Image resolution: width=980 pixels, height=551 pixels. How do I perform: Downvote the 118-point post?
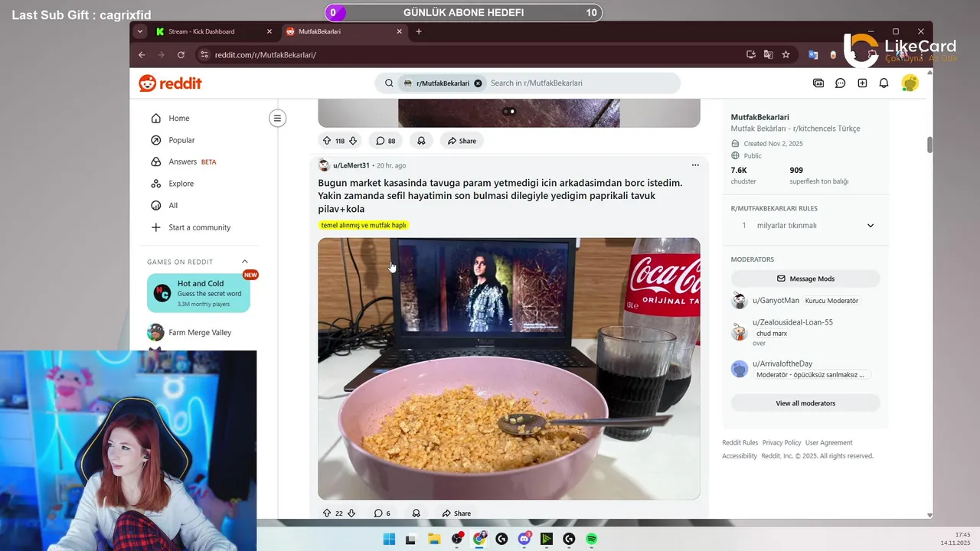(x=353, y=141)
